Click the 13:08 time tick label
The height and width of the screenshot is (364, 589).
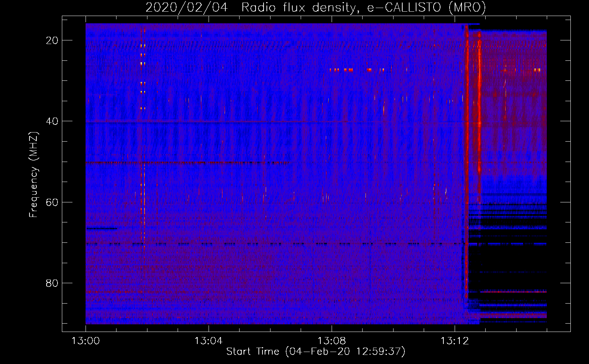tap(331, 341)
